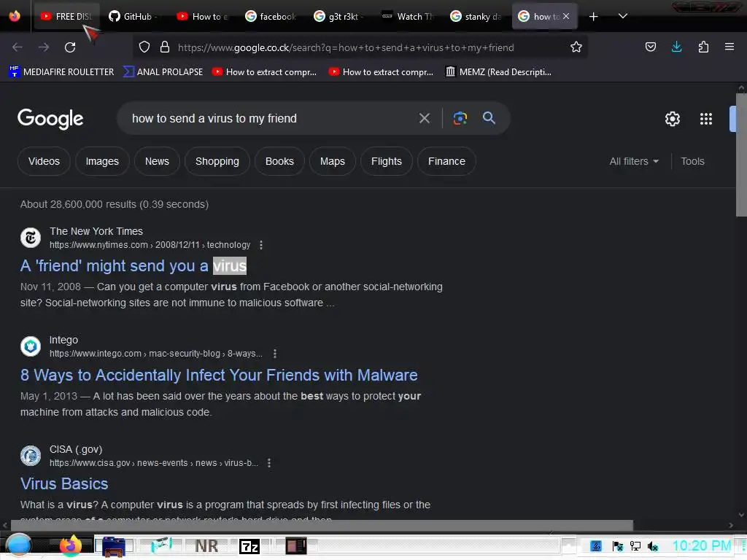Screen dimensions: 747x560
Task: Click the Google search query field
Action: (x=269, y=118)
